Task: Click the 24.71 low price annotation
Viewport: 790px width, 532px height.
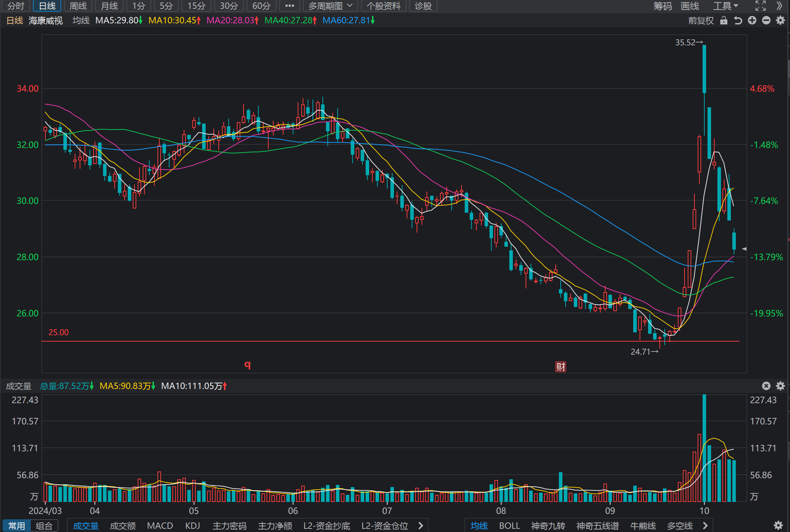Action: [x=644, y=352]
